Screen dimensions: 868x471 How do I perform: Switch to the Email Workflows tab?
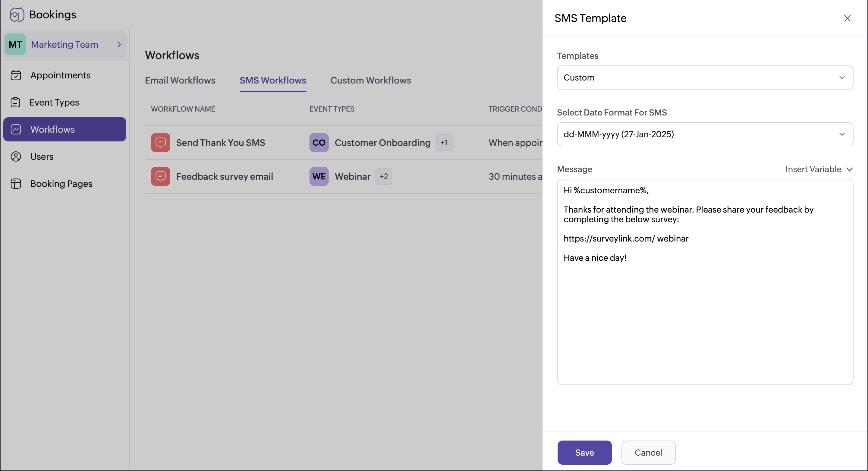180,80
